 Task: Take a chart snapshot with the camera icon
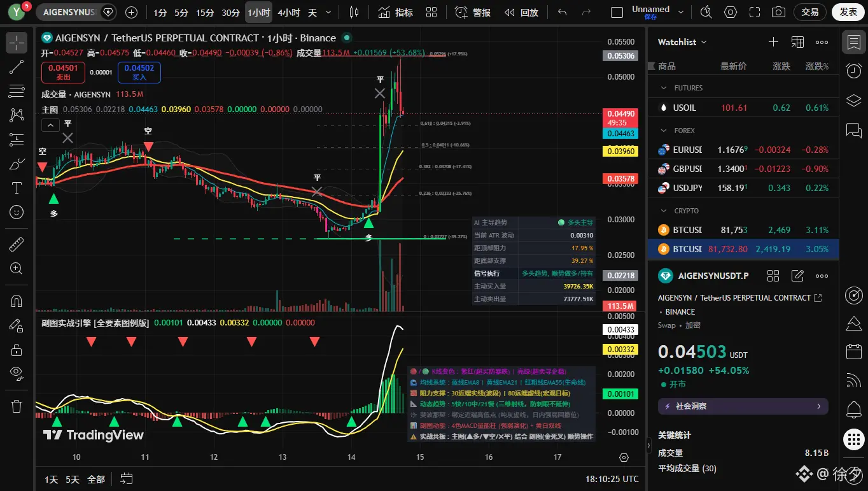778,12
